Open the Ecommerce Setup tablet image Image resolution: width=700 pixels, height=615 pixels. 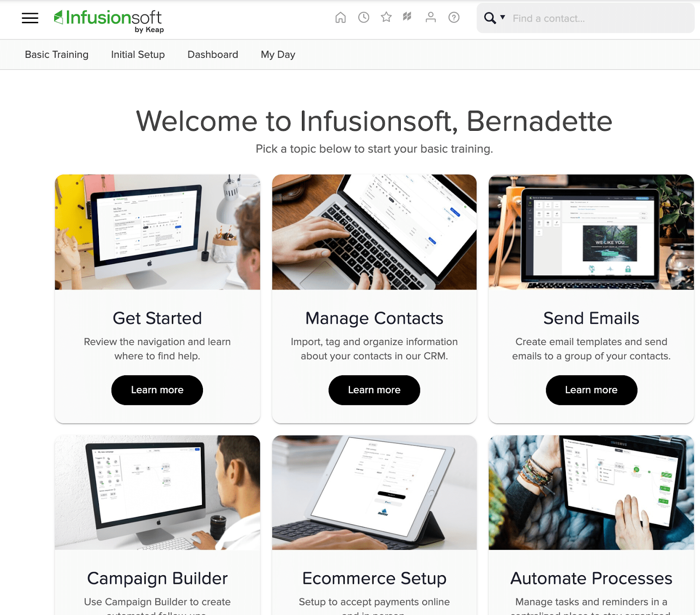point(374,493)
